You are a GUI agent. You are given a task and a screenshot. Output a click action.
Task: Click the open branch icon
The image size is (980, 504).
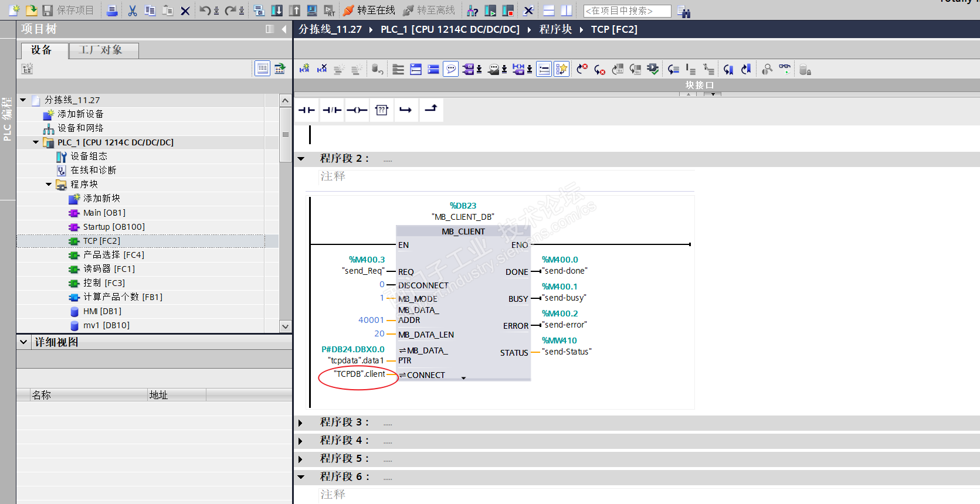[406, 110]
